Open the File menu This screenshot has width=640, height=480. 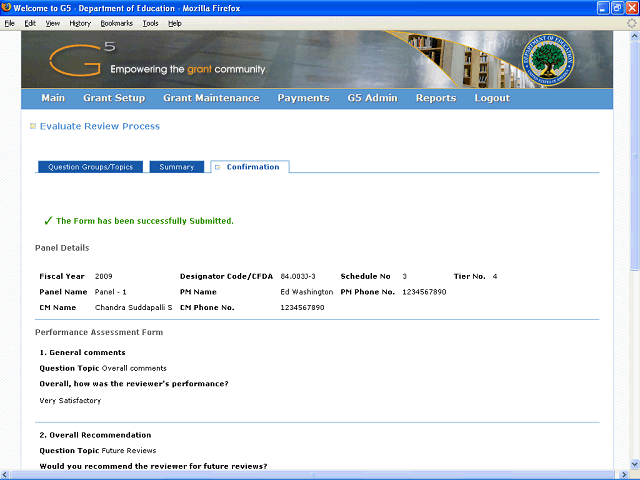point(9,23)
